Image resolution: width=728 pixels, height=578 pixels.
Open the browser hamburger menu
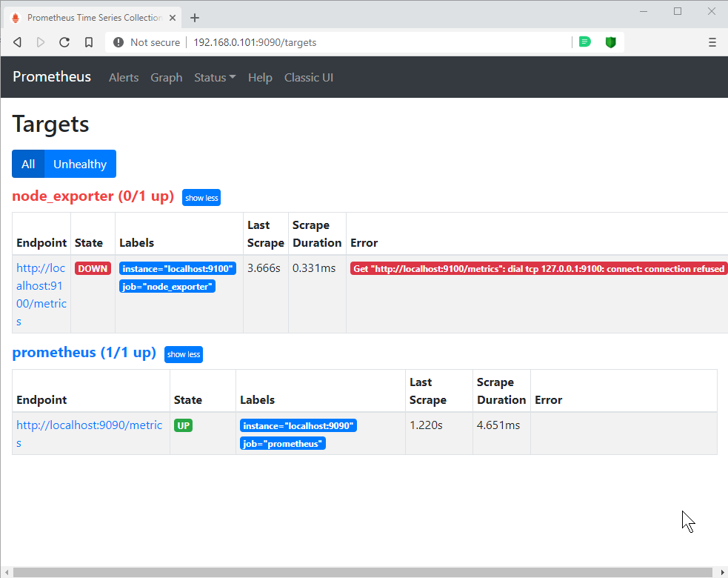click(712, 42)
